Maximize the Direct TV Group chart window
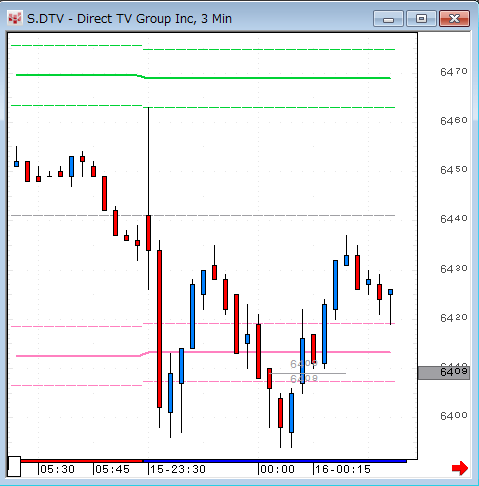 (421, 19)
